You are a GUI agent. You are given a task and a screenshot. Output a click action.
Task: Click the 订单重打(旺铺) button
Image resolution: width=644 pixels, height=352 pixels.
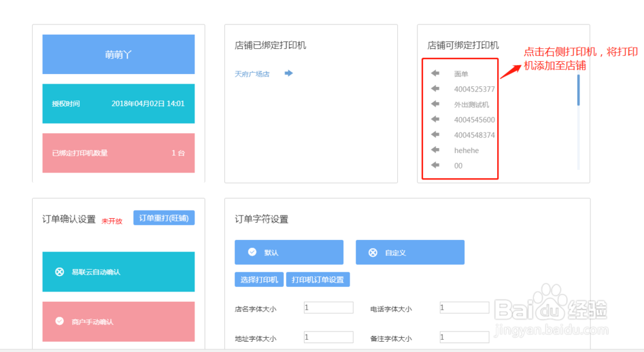pyautogui.click(x=164, y=218)
